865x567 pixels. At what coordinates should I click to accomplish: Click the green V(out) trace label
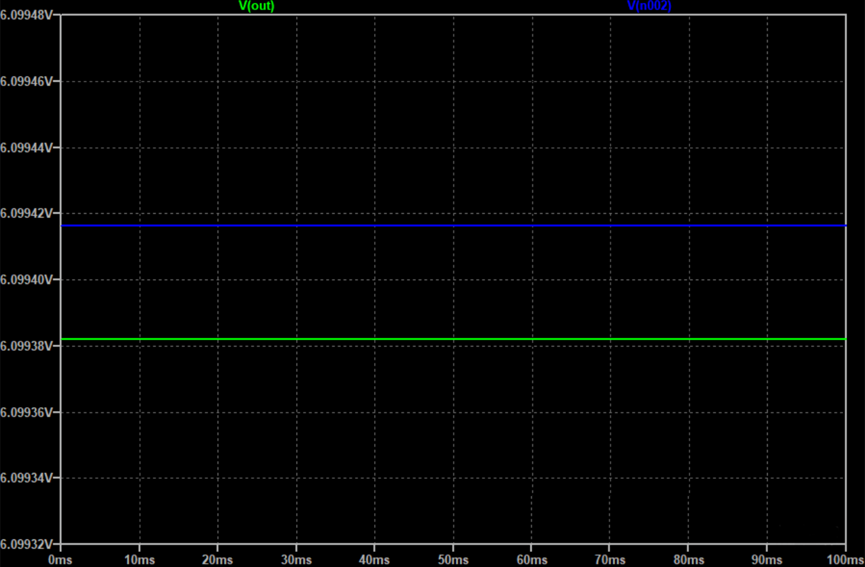(256, 6)
